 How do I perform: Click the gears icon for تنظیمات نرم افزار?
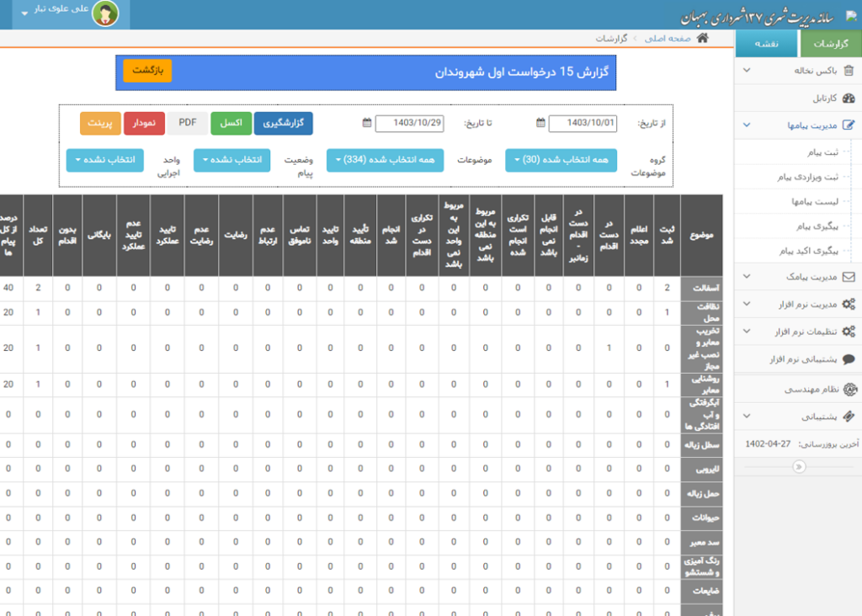[849, 332]
